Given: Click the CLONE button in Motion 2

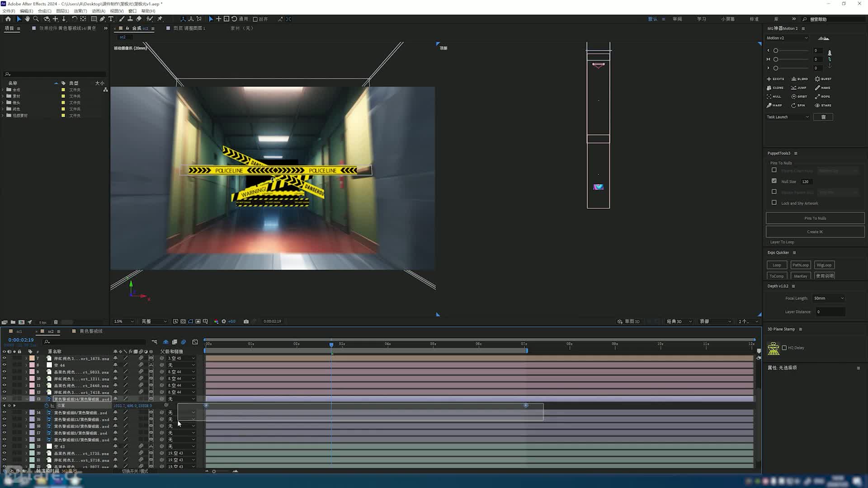Looking at the screenshot, I should [775, 88].
